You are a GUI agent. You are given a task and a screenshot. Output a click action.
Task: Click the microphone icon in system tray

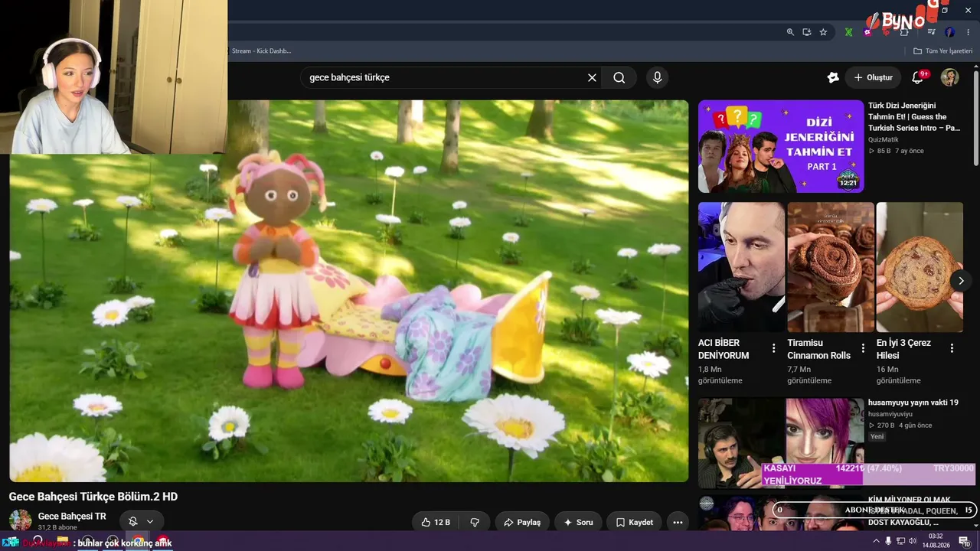[x=888, y=541]
